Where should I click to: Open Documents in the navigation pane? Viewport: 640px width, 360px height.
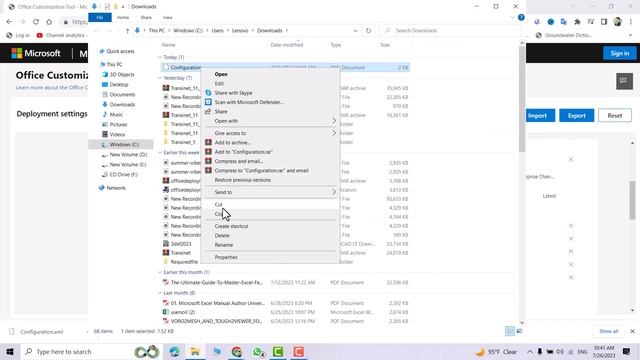[x=122, y=95]
